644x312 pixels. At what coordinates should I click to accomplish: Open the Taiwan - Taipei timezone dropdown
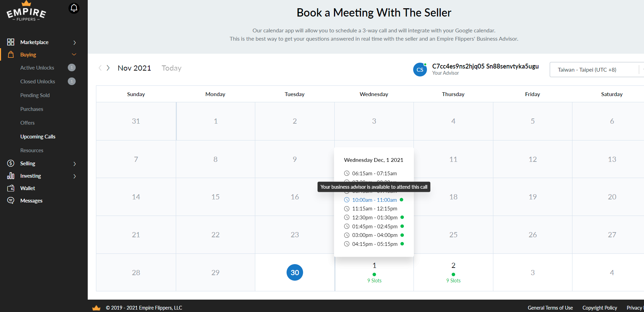click(597, 70)
